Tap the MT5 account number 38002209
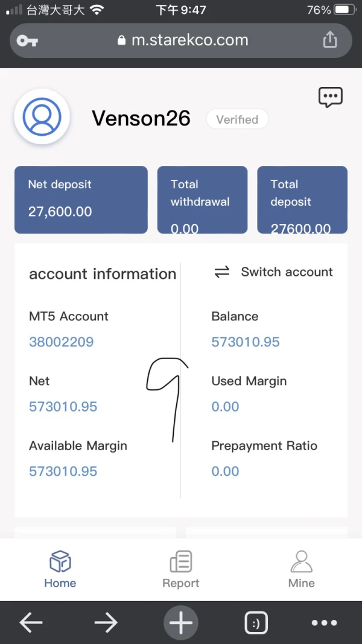 click(x=62, y=342)
